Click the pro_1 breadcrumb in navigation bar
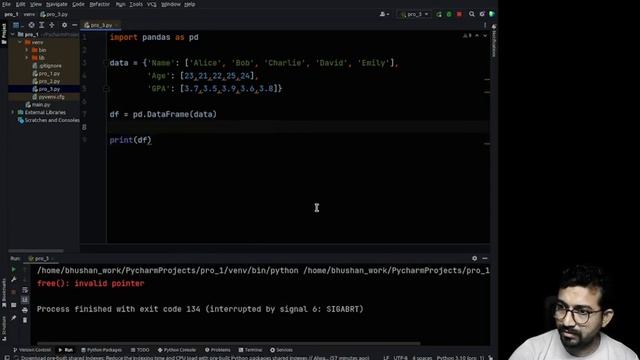 [x=11, y=14]
